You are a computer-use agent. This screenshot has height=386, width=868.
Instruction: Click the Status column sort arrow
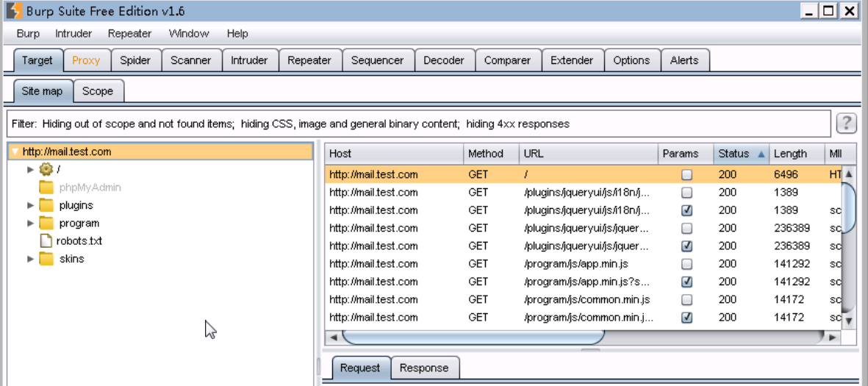761,154
